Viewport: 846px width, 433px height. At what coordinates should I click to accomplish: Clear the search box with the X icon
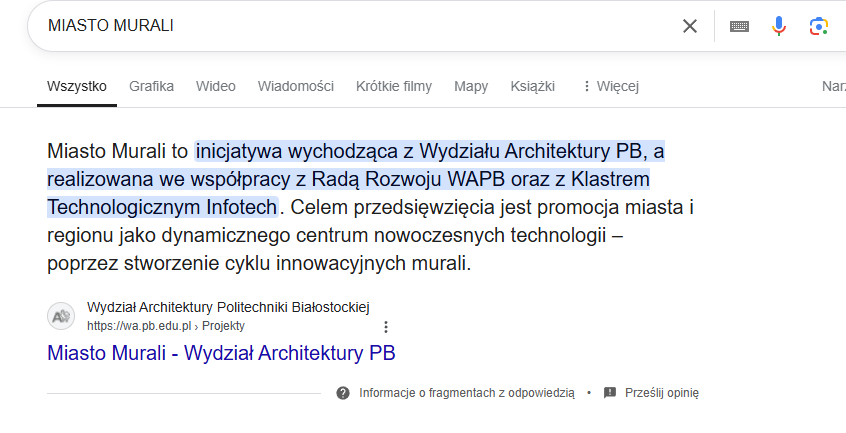690,26
